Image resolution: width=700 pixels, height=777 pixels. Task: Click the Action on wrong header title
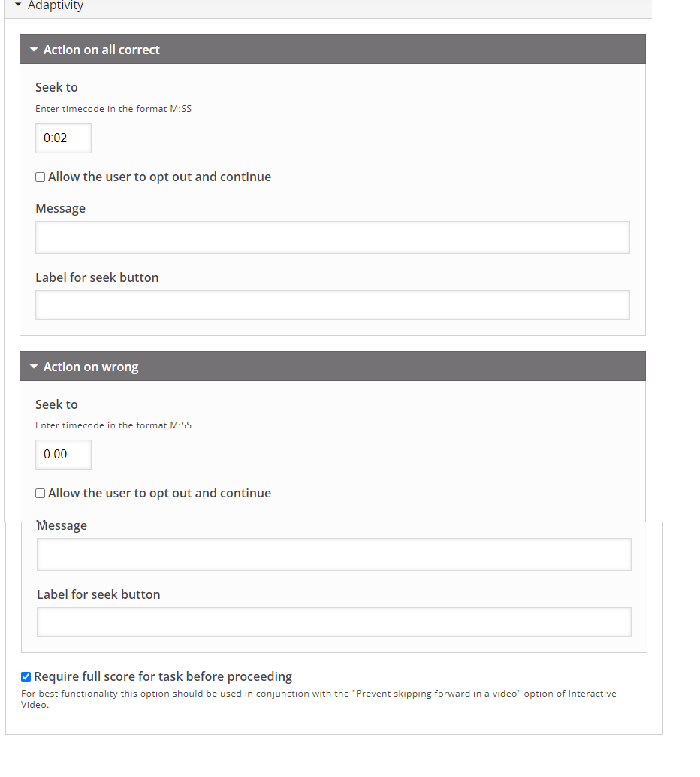click(91, 367)
